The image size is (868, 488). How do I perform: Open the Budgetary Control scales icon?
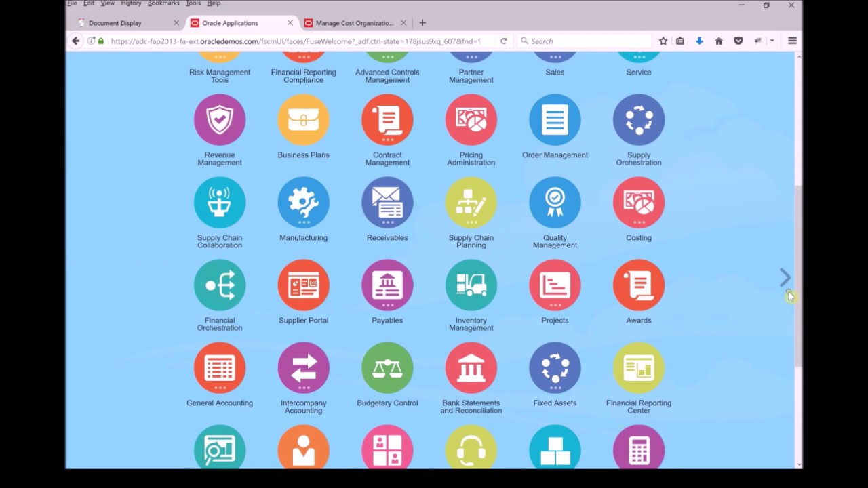[x=387, y=367]
